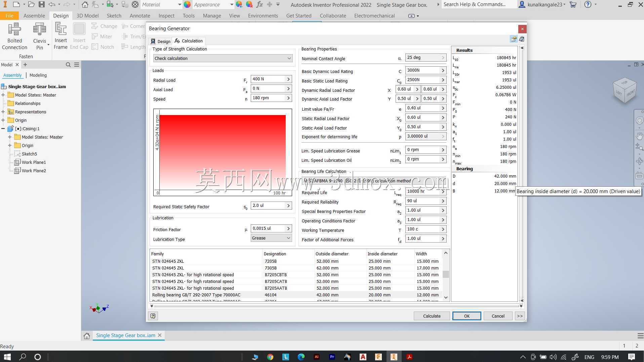Click the Open file folder icon
Screen dimensions: 644x362
[31, 4]
